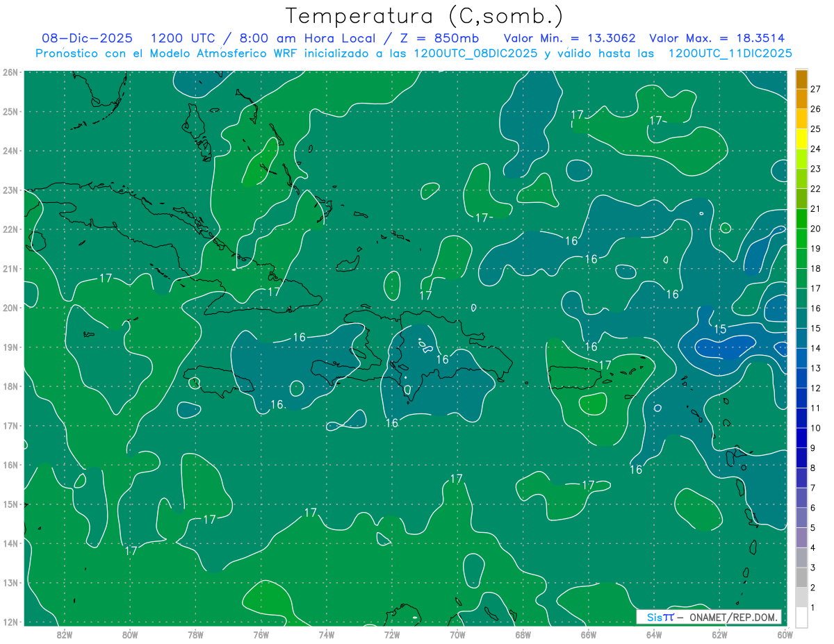Click the '15' contour label in the cold blue area

pos(720,329)
